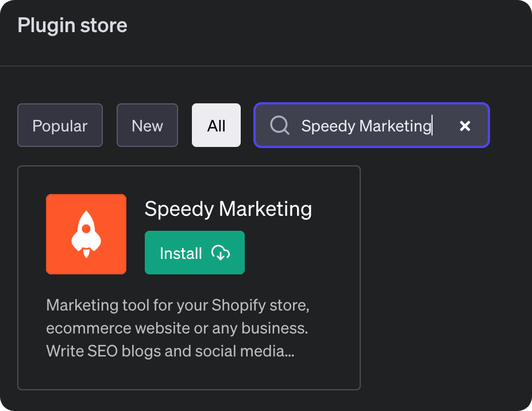Click the Speedy Marketing plugin title

coord(228,209)
